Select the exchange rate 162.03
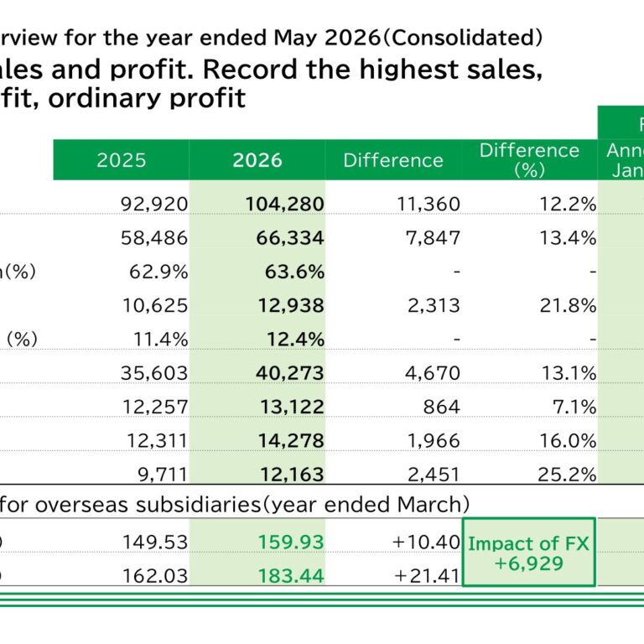644x644 pixels. pos(155,576)
